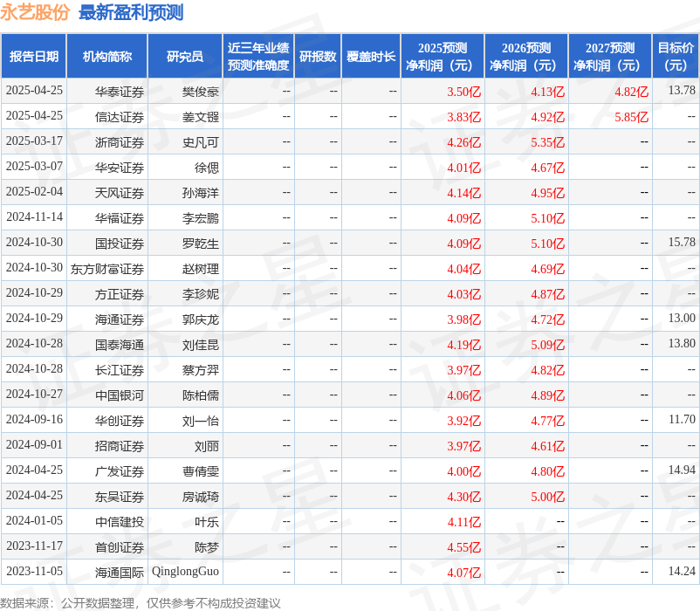Select 东方财富证券 institution cell
The height and width of the screenshot is (611, 700).
[x=107, y=269]
